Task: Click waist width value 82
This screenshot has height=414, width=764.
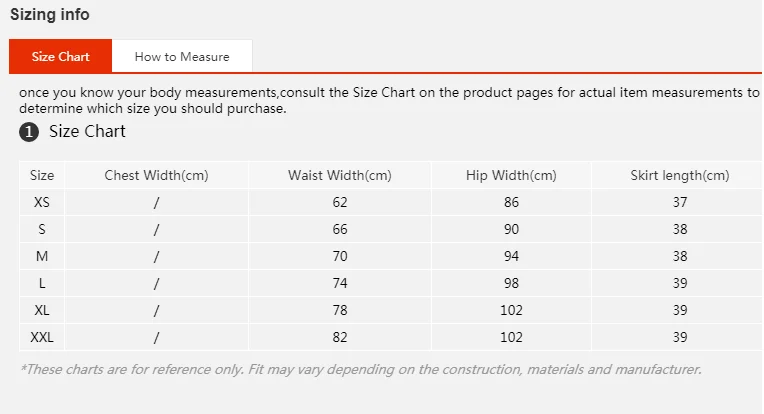Action: (x=340, y=337)
